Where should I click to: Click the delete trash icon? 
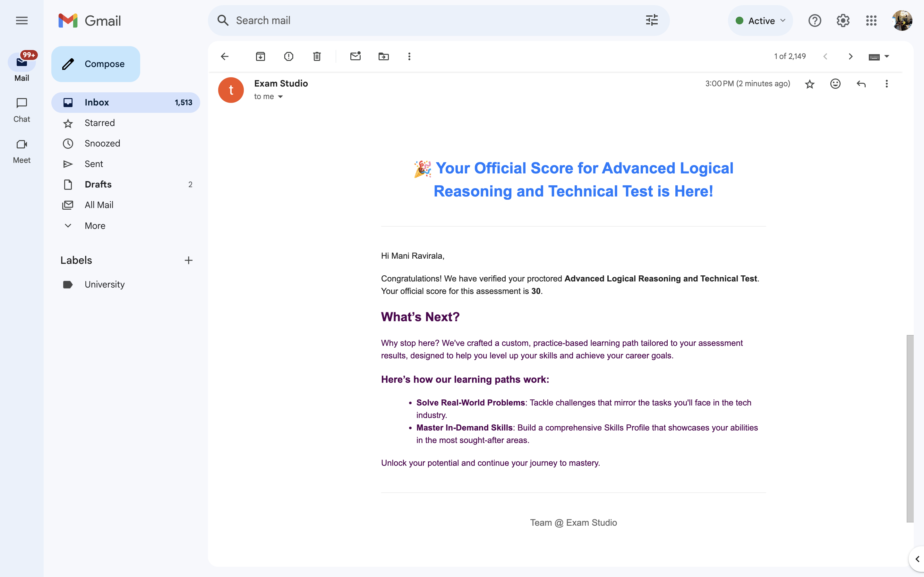[x=317, y=56]
